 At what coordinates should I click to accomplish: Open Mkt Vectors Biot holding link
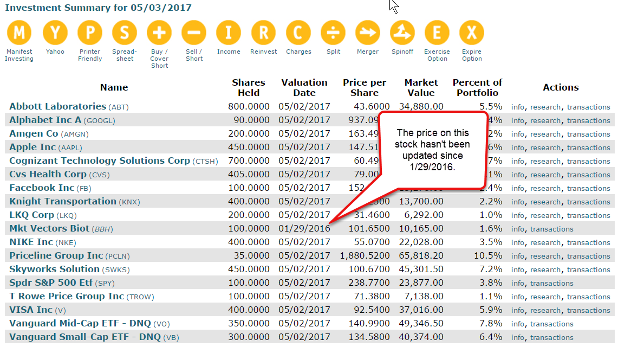click(x=49, y=228)
